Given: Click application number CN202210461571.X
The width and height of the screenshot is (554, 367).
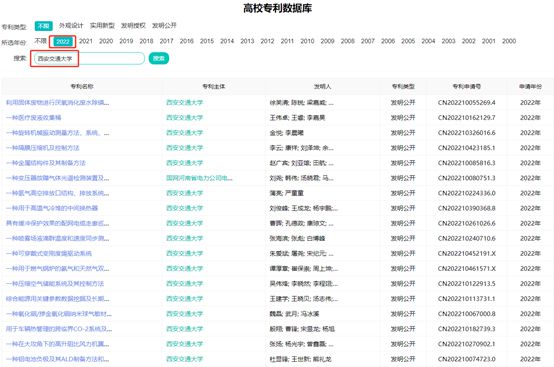Looking at the screenshot, I should click(466, 269).
